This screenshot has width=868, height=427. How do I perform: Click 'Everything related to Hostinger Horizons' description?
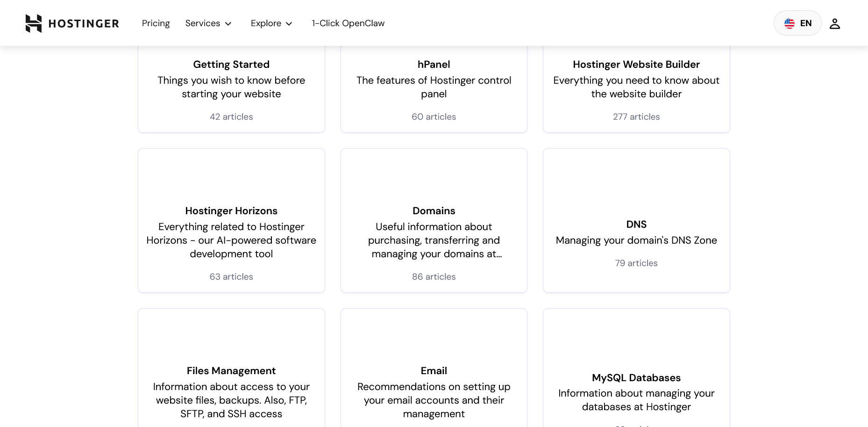click(231, 240)
